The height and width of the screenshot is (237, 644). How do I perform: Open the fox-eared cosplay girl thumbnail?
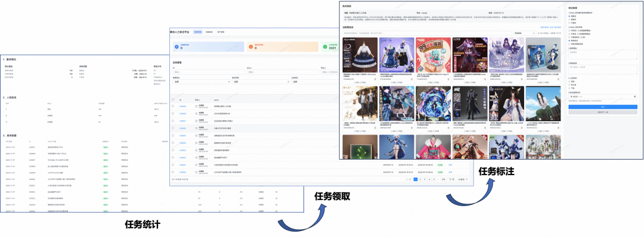coord(506,104)
